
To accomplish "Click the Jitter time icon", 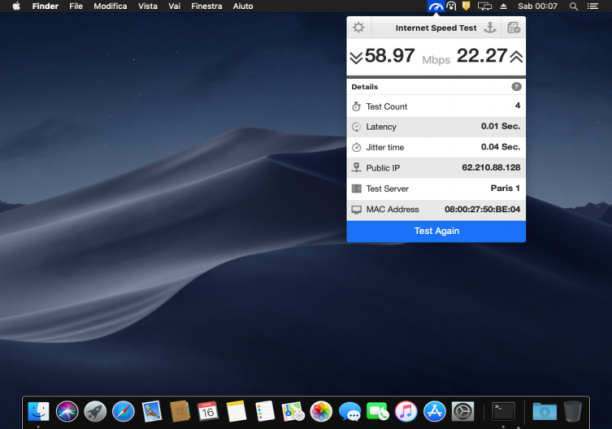I will pos(356,147).
